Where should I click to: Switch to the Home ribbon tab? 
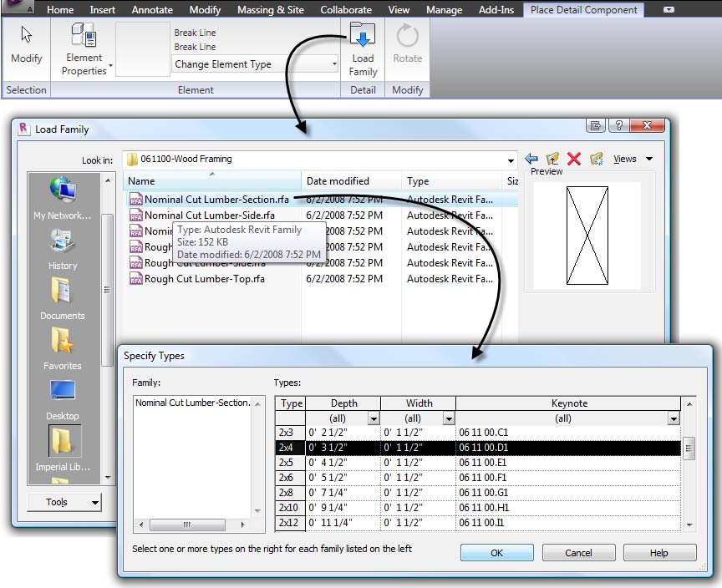[x=60, y=10]
